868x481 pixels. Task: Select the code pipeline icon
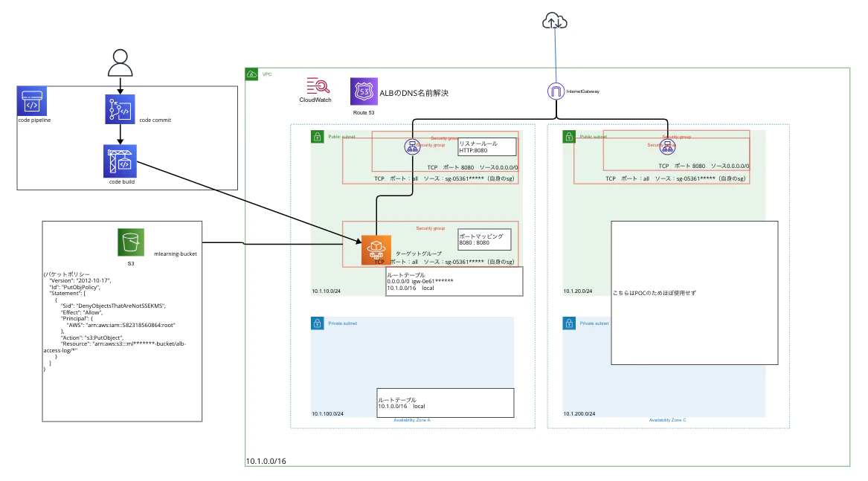(x=31, y=101)
